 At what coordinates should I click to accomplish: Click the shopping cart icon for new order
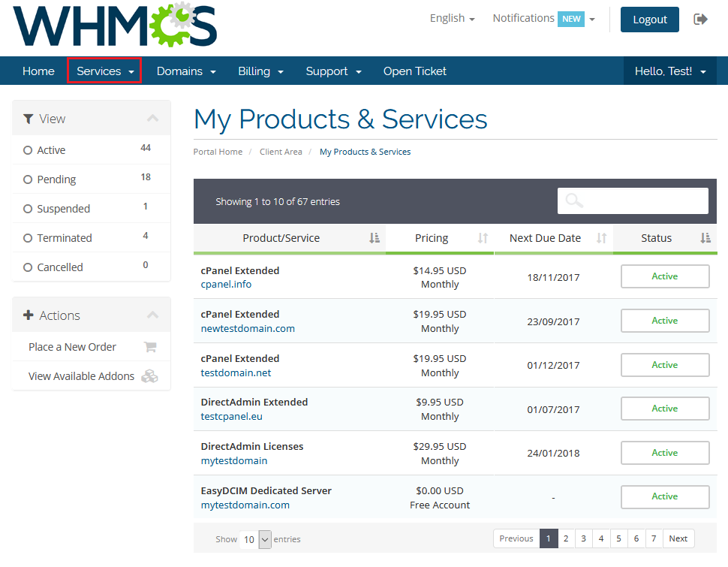pyautogui.click(x=150, y=347)
